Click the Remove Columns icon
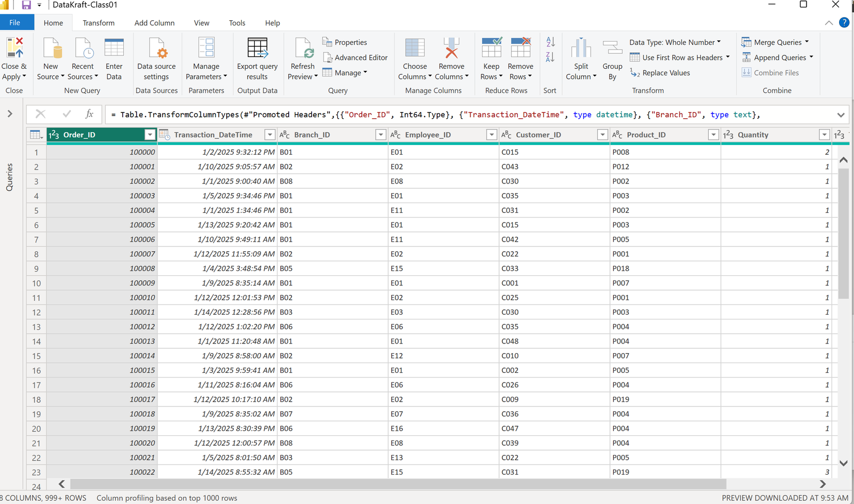 click(x=452, y=47)
